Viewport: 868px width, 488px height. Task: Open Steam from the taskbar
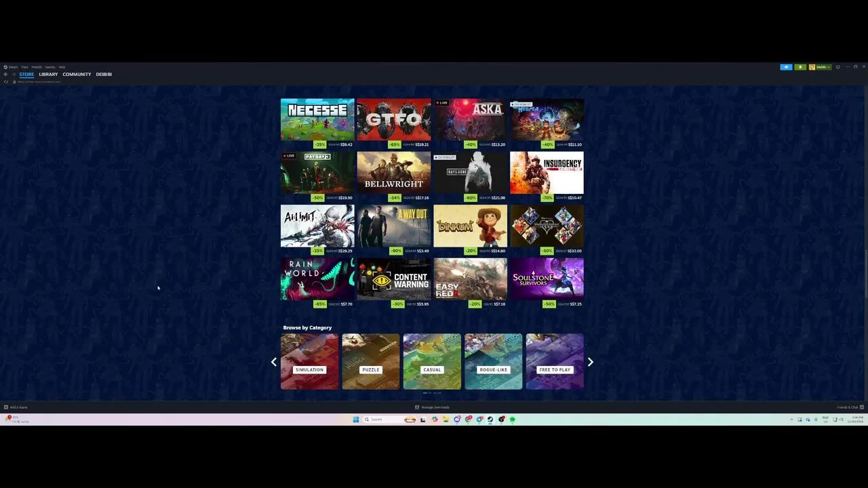490,420
